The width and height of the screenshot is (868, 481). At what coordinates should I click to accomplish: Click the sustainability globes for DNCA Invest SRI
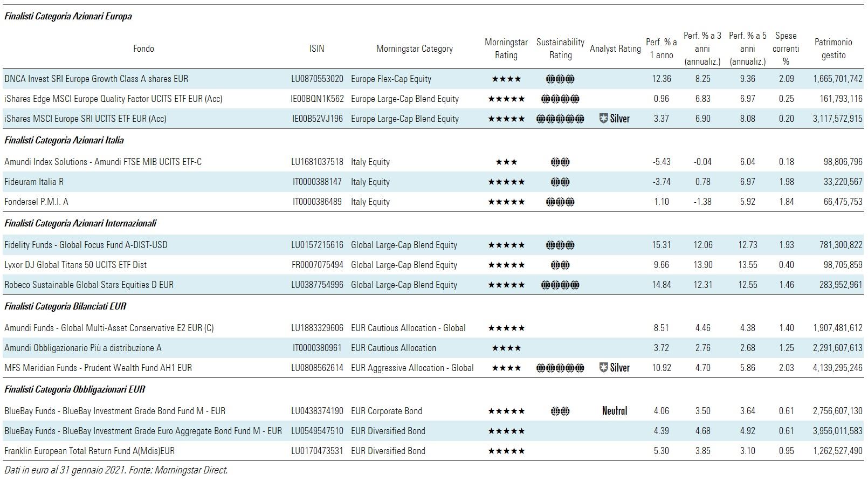[x=560, y=79]
